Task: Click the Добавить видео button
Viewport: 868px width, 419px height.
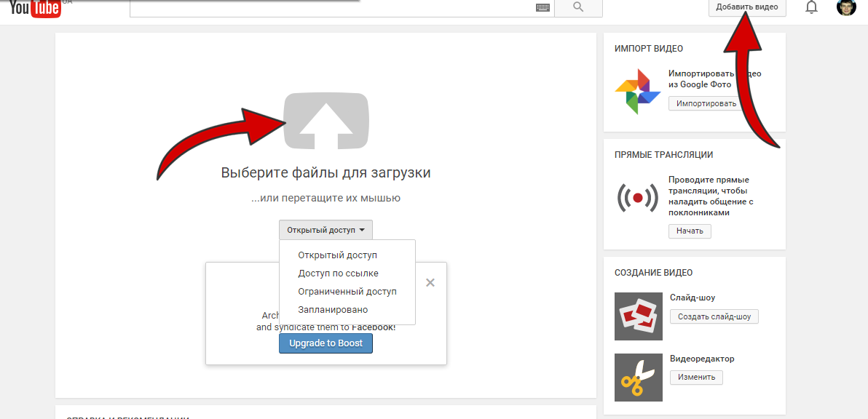Action: point(747,7)
